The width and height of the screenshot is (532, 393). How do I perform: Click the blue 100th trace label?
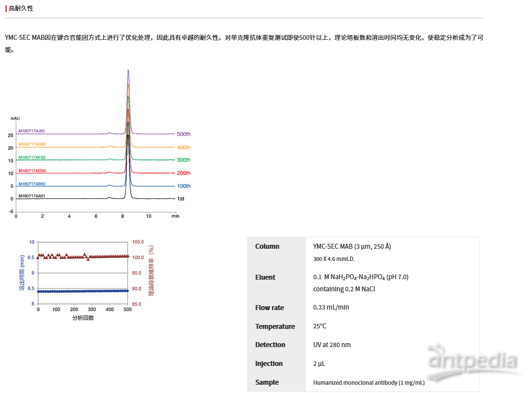pos(183,186)
